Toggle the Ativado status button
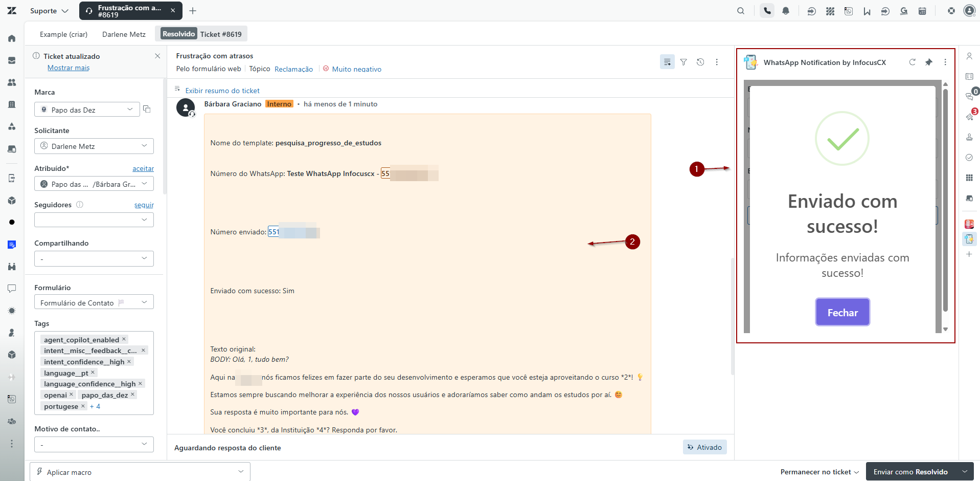980x481 pixels. pyautogui.click(x=704, y=447)
